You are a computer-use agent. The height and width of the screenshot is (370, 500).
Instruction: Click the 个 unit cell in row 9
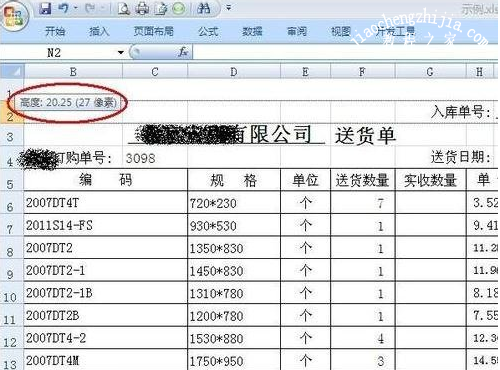305,270
